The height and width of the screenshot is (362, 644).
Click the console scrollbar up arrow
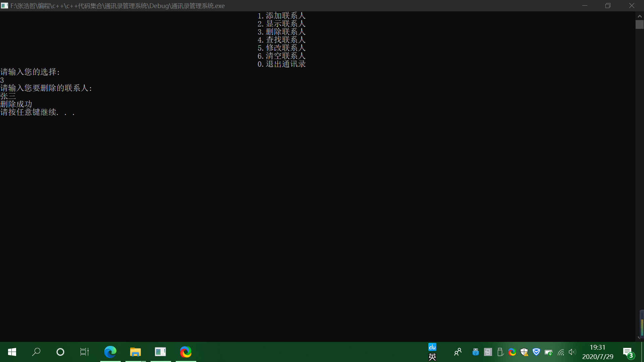tap(640, 16)
